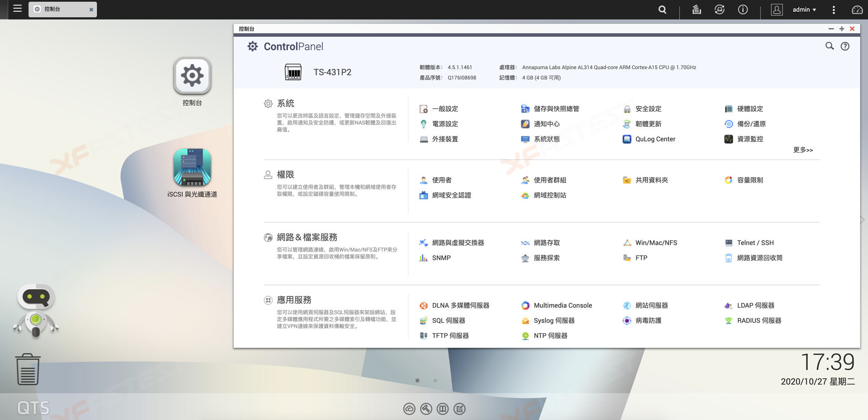Click last icon in bottom desktop dock
The image size is (868, 420).
pyautogui.click(x=459, y=409)
